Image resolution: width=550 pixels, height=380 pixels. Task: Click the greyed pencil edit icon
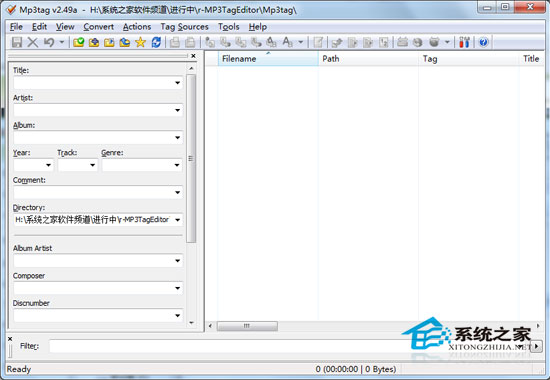337,42
